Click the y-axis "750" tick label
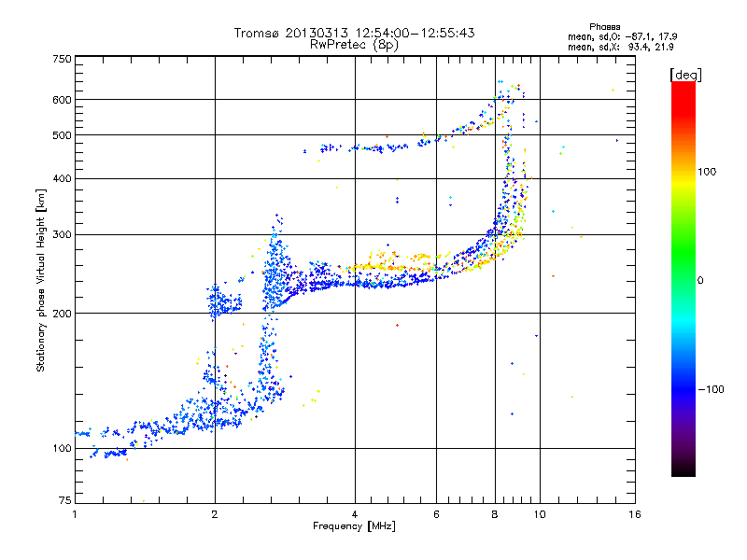This screenshot has width=747, height=560. pos(62,59)
